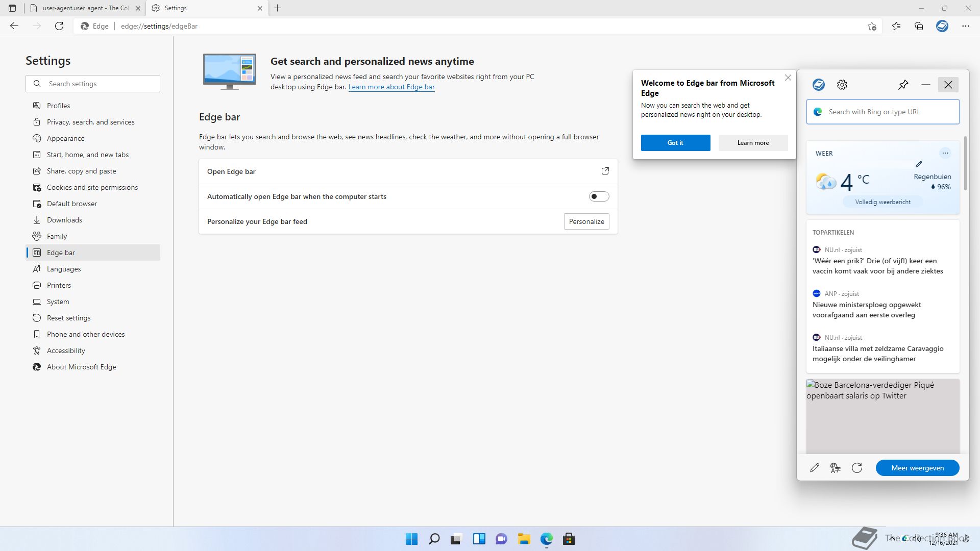Close the Welcome to Edge bar popup
980x551 pixels.
[x=788, y=78]
